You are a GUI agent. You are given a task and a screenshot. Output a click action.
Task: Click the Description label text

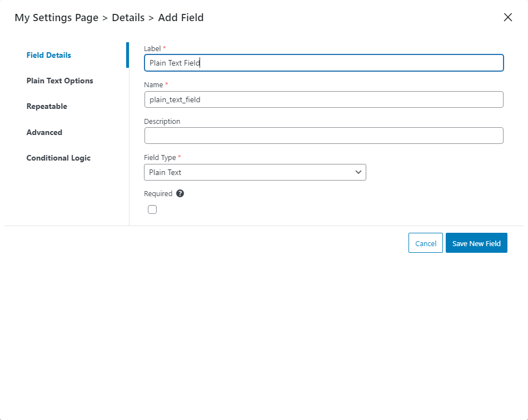click(162, 122)
